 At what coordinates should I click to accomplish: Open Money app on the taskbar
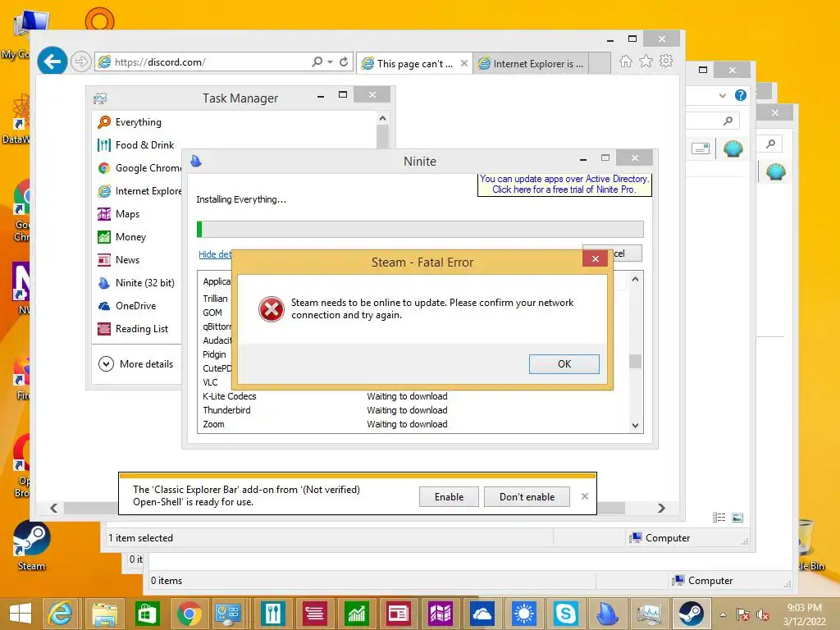click(356, 614)
